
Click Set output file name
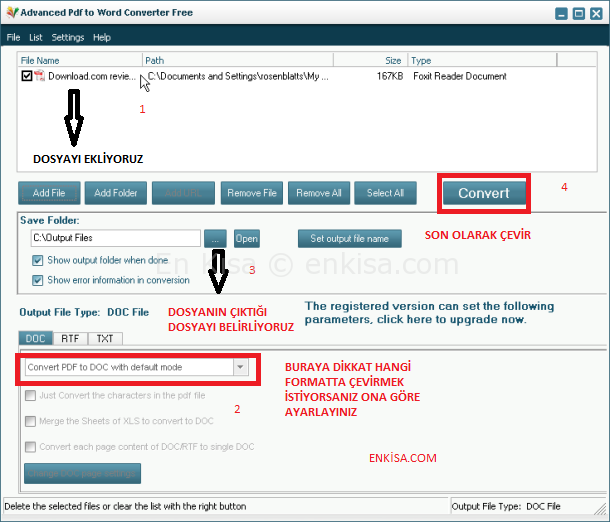point(350,238)
